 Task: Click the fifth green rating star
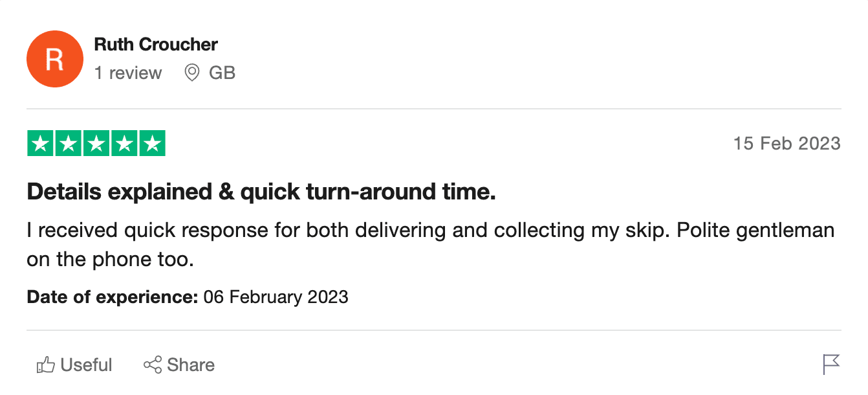[x=152, y=144]
